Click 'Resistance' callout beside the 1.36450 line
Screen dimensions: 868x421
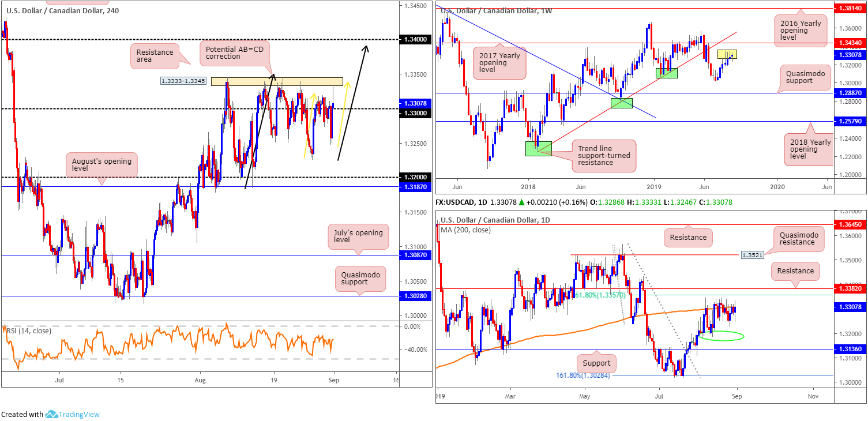pyautogui.click(x=688, y=237)
